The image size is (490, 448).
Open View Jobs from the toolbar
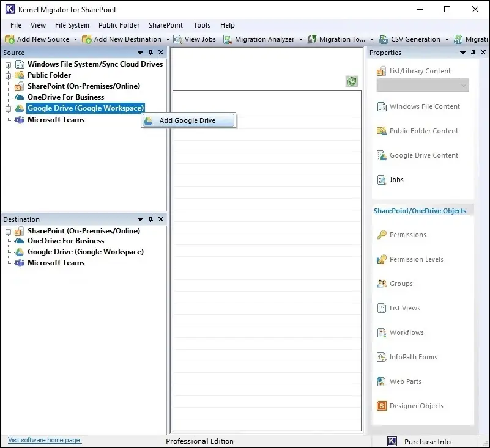tap(195, 39)
